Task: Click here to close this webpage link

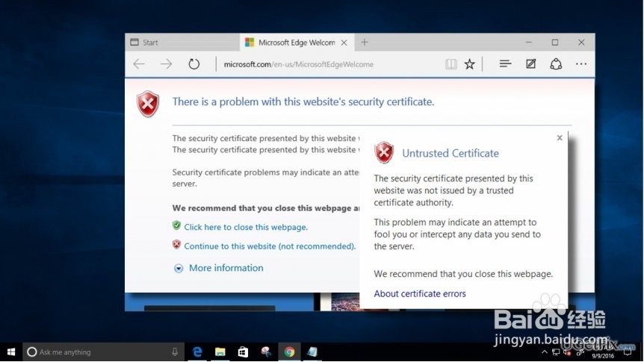Action: [x=246, y=227]
